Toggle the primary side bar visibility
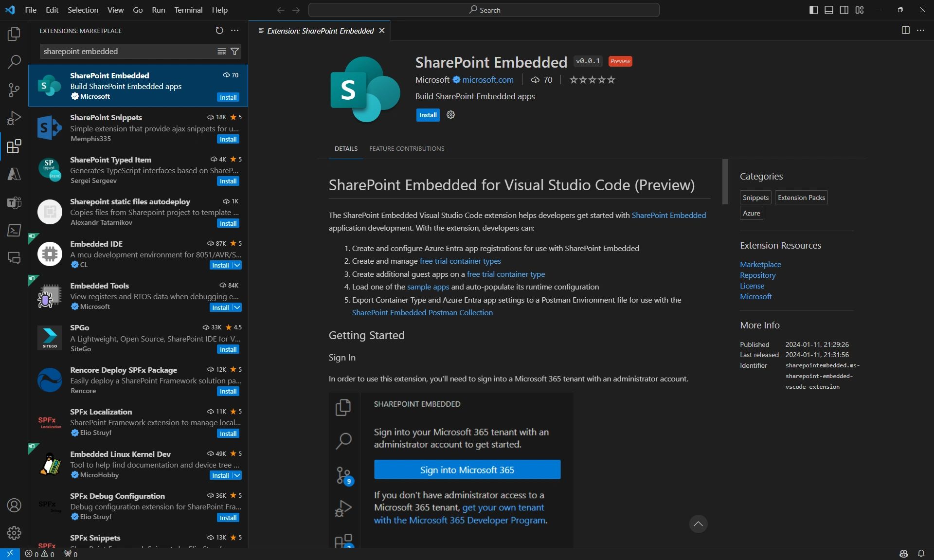 [x=813, y=10]
